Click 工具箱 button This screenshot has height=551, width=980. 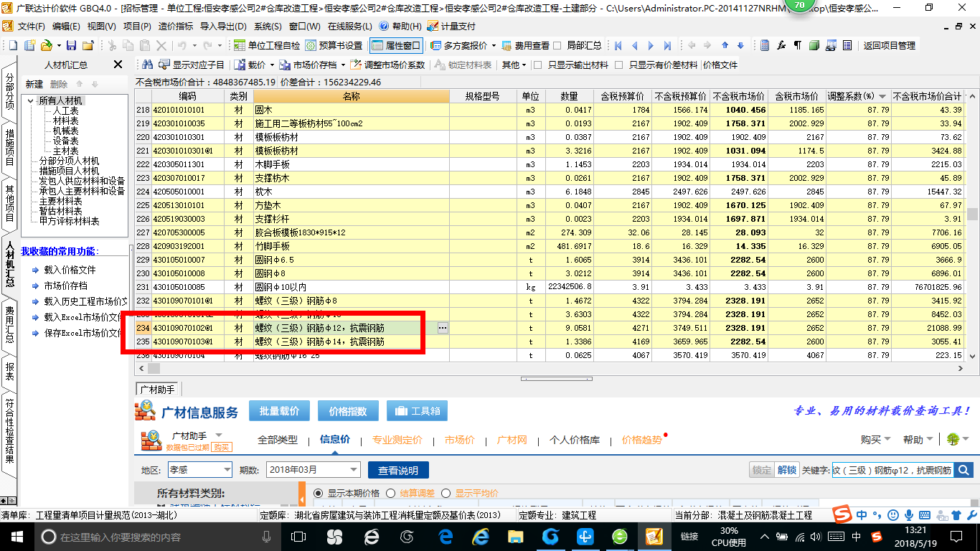[417, 411]
